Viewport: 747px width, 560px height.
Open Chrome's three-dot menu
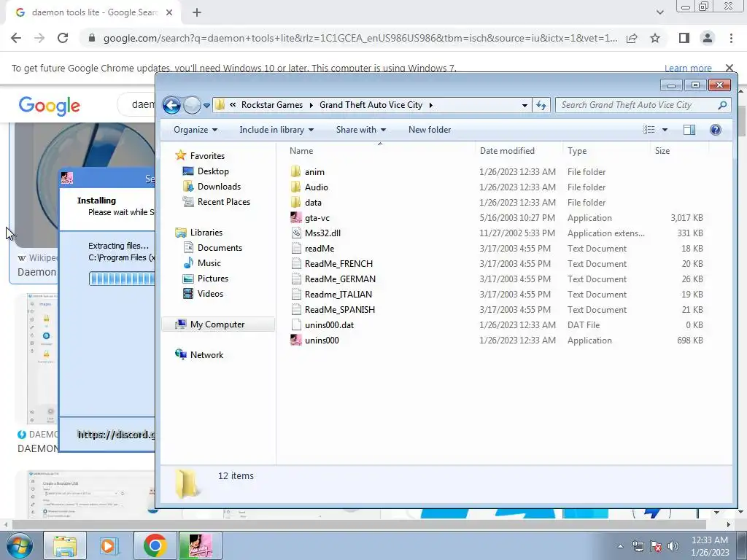click(x=731, y=38)
